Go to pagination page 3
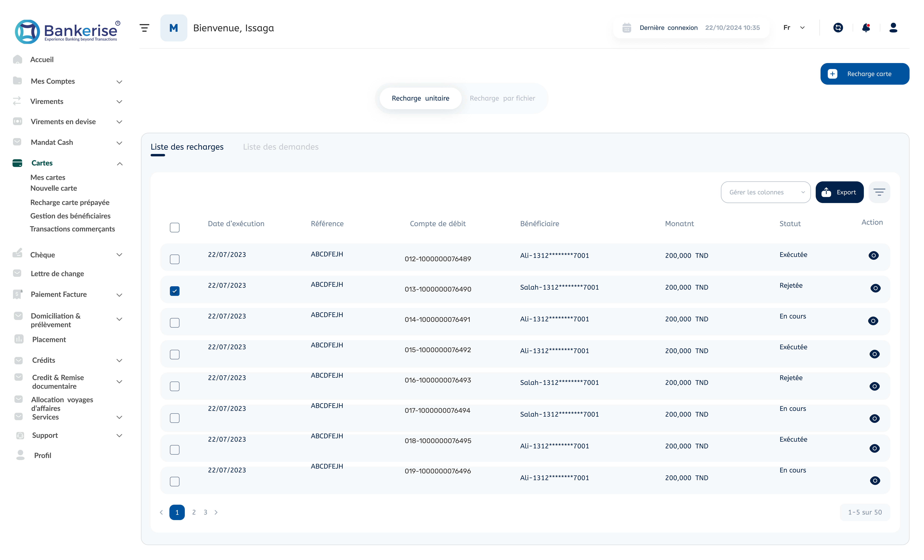Image resolution: width=924 pixels, height=560 pixels. click(205, 512)
